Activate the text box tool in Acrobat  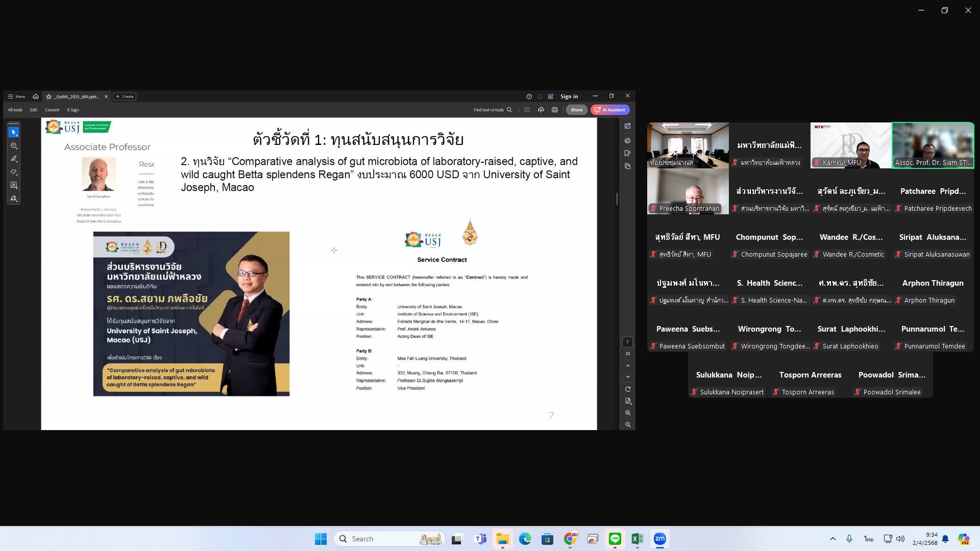point(14,185)
